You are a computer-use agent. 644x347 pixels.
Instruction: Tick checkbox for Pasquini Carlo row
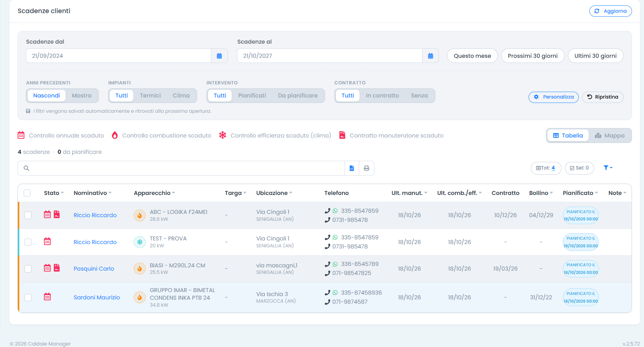point(28,268)
